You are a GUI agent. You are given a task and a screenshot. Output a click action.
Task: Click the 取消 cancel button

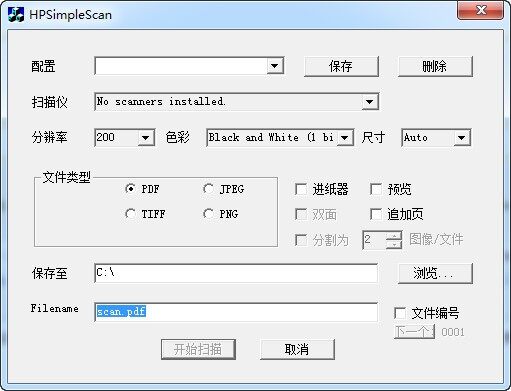pos(297,349)
